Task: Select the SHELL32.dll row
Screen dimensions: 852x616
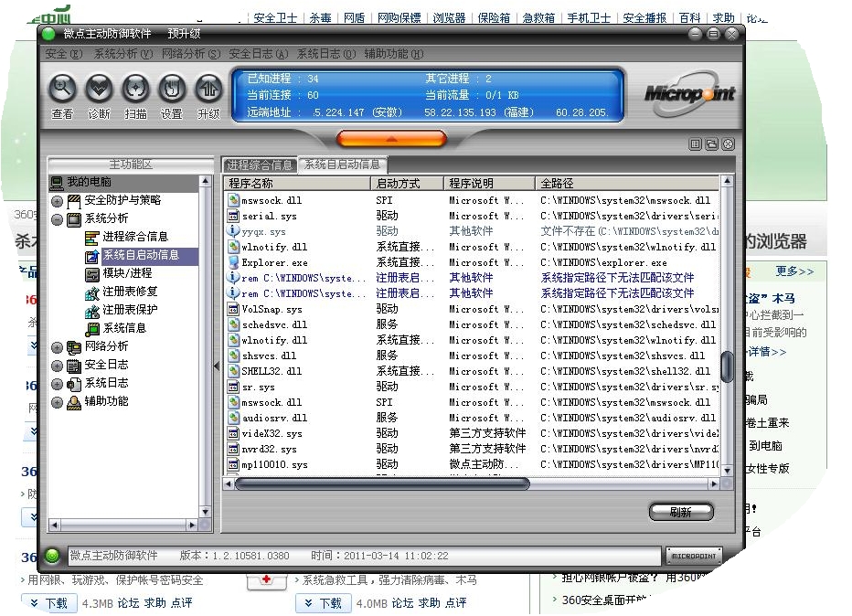Action: click(x=472, y=372)
